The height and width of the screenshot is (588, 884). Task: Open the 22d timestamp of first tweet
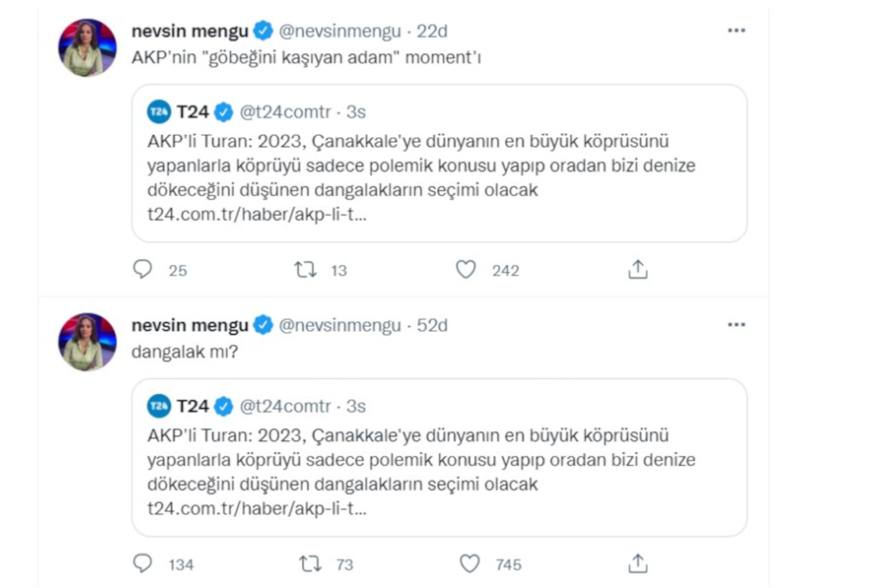[x=432, y=31]
